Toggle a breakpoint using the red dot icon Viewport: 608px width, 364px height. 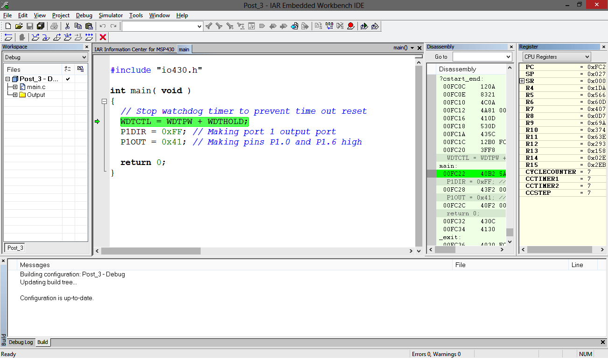350,26
